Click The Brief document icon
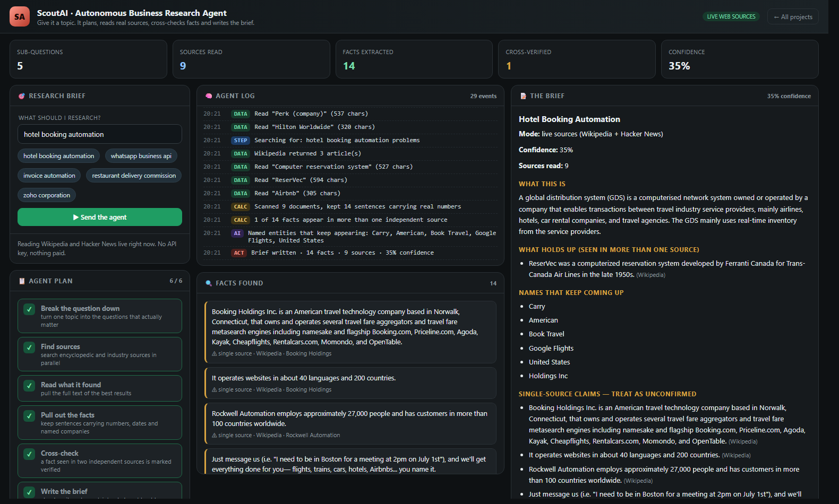The width and height of the screenshot is (839, 504). click(523, 96)
